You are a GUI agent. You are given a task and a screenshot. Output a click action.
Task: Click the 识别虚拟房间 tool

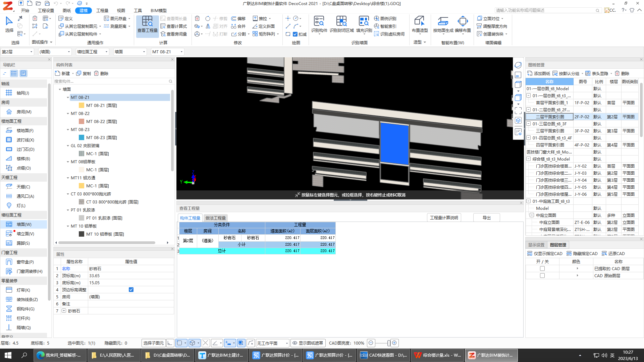[389, 34]
